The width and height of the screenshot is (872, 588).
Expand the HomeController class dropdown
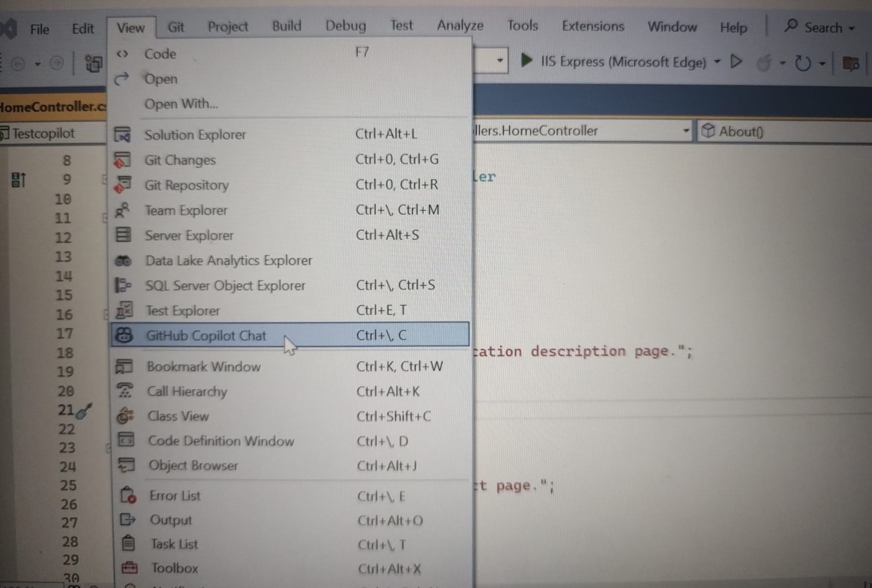[x=685, y=131]
